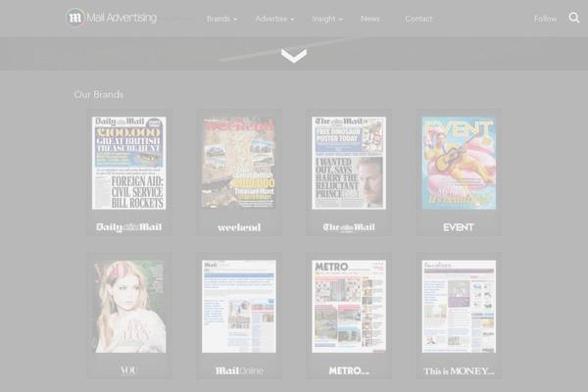The image size is (588, 392).
Task: Open the Insight dropdown menu
Action: pos(327,19)
